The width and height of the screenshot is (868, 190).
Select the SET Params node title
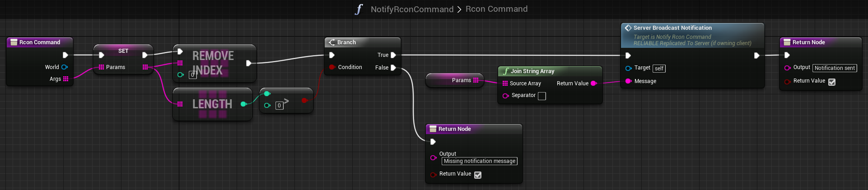click(123, 51)
